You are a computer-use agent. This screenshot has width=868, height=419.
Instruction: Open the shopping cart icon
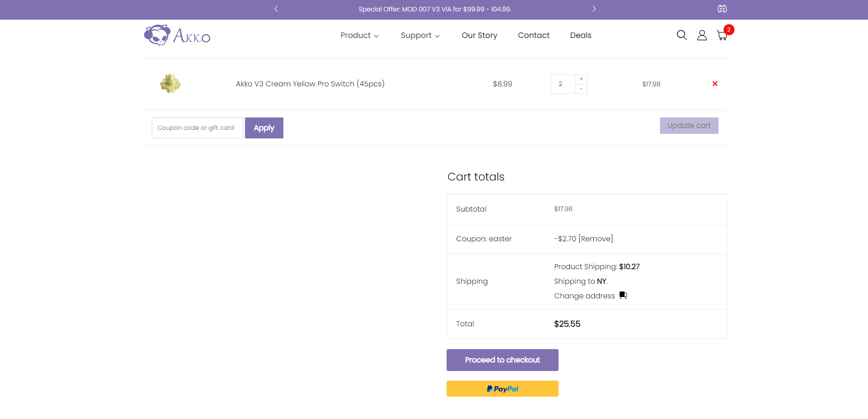[x=722, y=35]
